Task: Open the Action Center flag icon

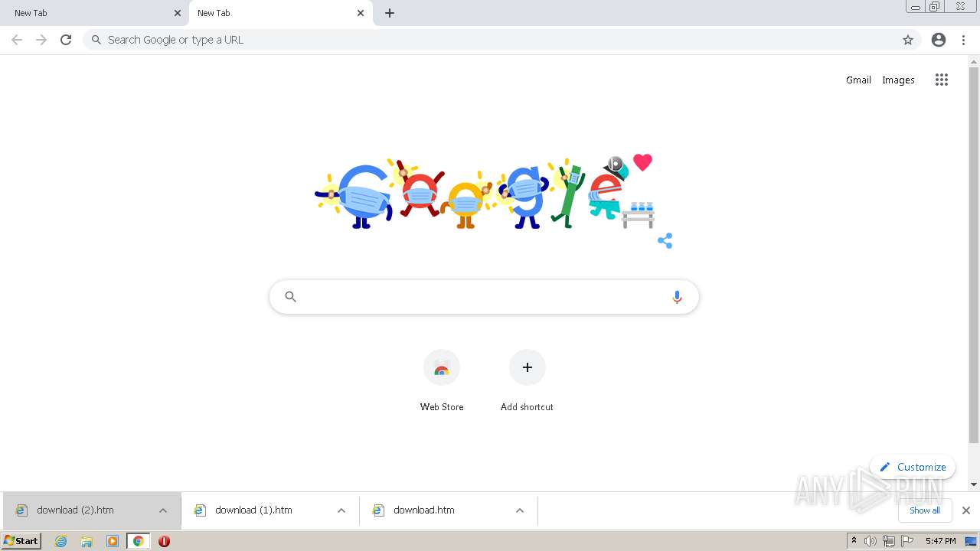Action: tap(907, 541)
